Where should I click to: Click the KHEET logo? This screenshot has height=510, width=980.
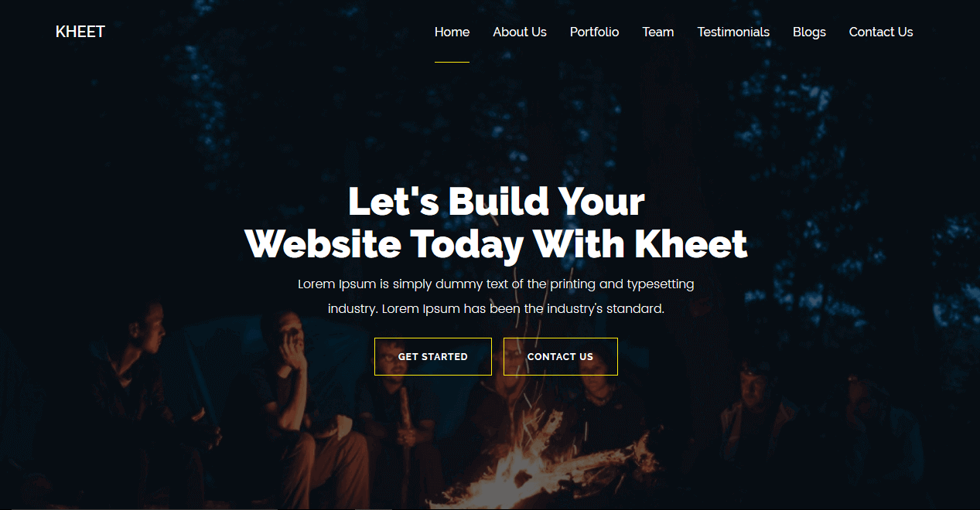tap(80, 32)
